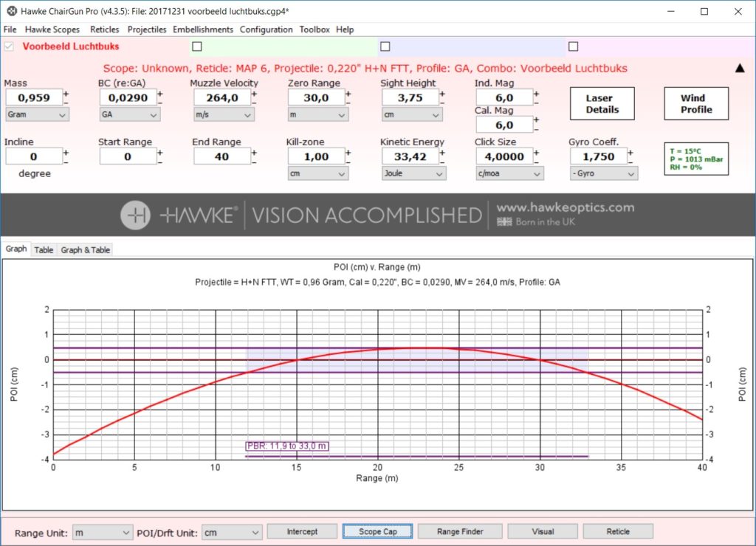
Task: Check the third combo checkbox in blue area
Action: point(385,46)
